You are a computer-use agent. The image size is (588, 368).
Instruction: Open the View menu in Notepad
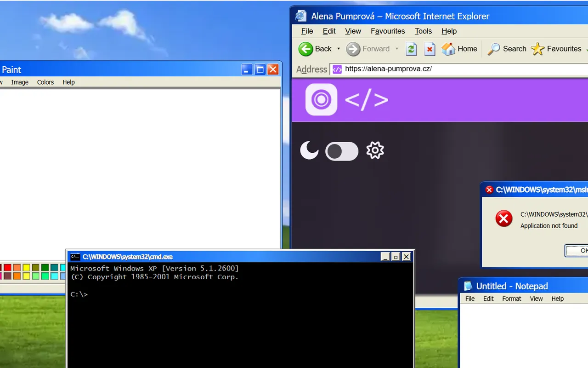(536, 299)
